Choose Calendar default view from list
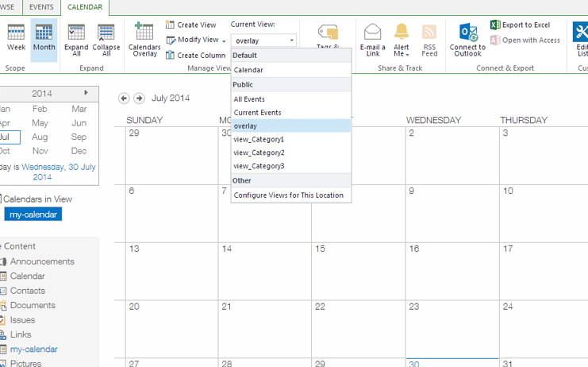The image size is (588, 367). (x=291, y=70)
